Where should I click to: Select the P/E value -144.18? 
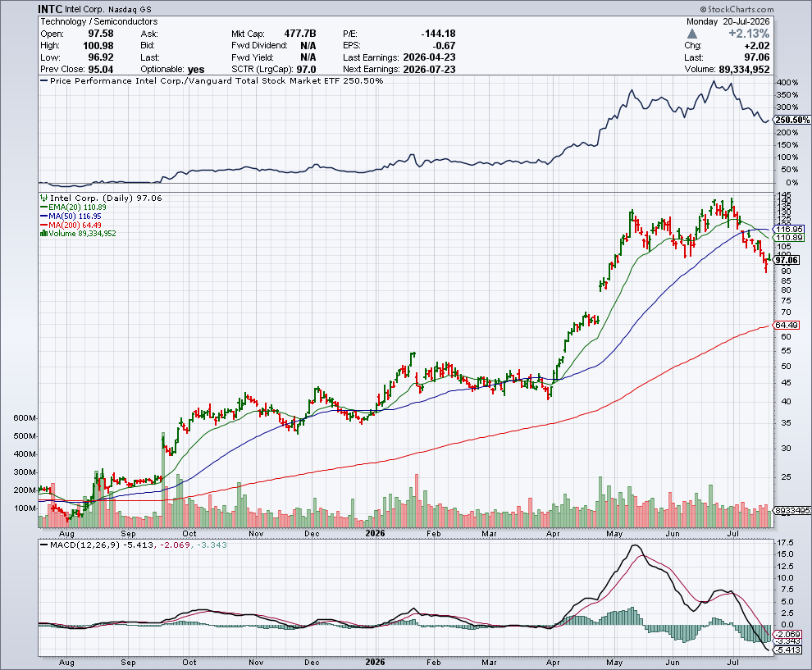tap(438, 34)
